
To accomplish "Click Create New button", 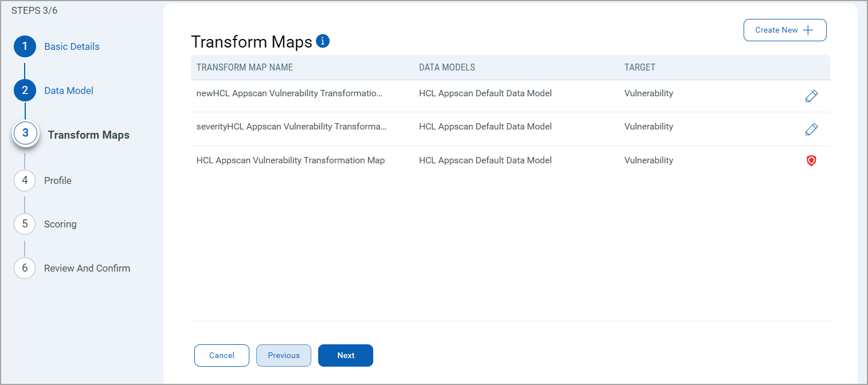I will tap(784, 30).
